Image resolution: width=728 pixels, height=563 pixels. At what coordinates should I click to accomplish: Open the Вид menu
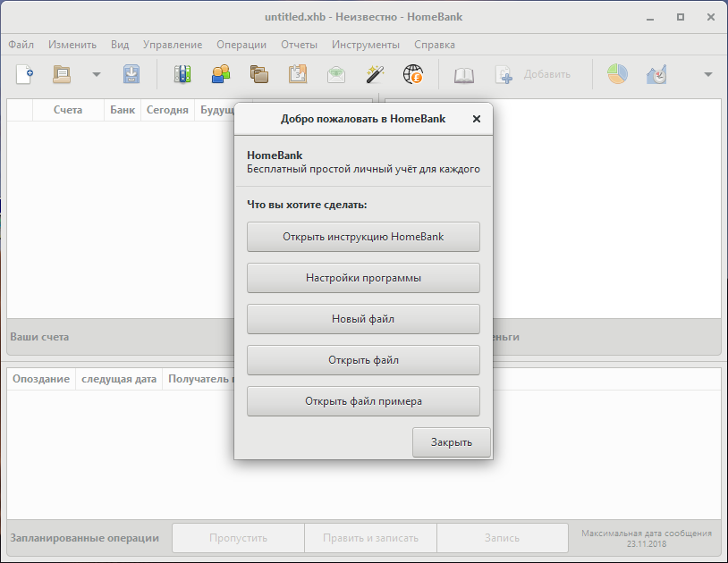120,45
